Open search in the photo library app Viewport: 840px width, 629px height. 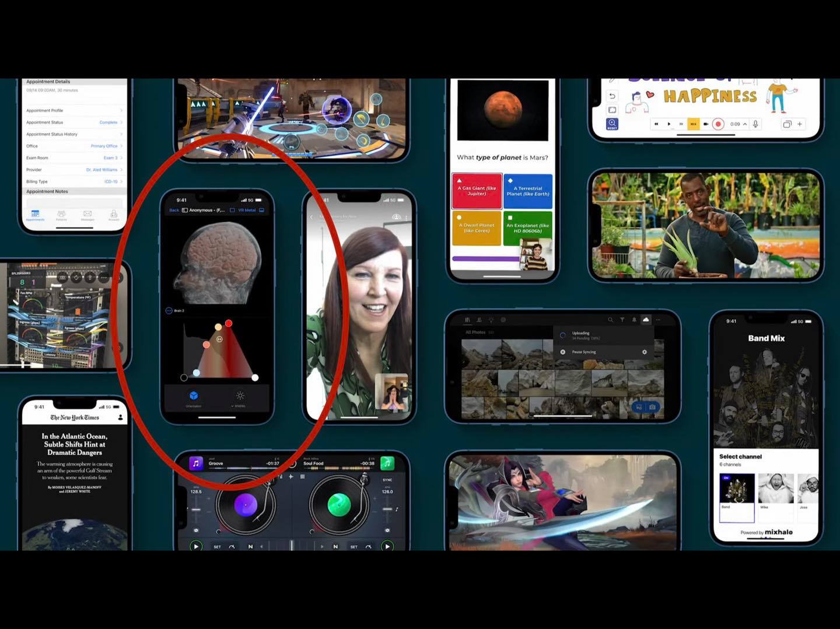pyautogui.click(x=610, y=320)
